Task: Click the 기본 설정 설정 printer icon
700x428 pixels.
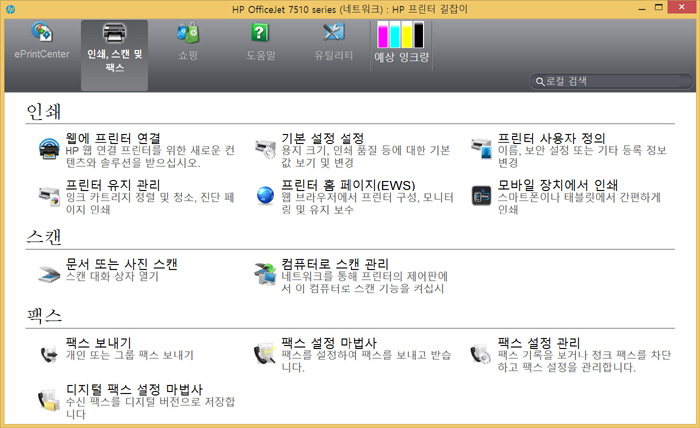Action: point(265,149)
